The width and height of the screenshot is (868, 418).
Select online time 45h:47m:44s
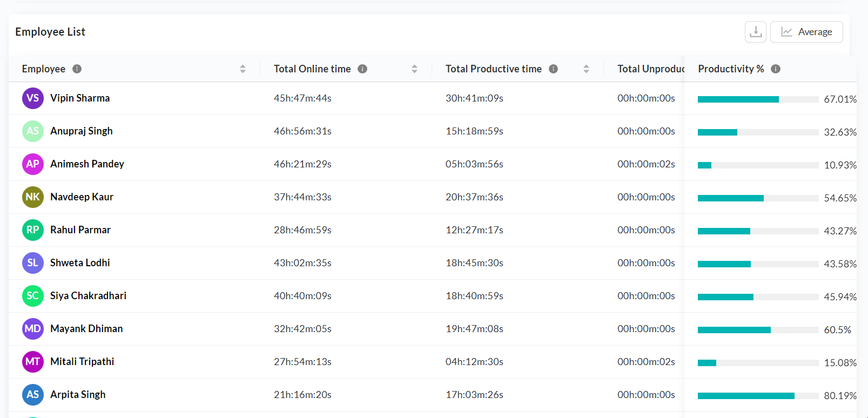coord(302,98)
